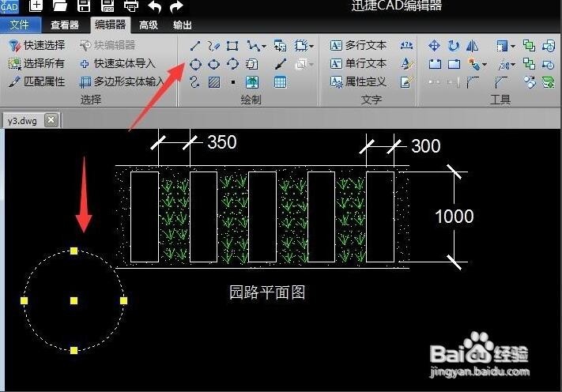Select the Circle drawing tool
This screenshot has height=392, width=562.
[195, 64]
